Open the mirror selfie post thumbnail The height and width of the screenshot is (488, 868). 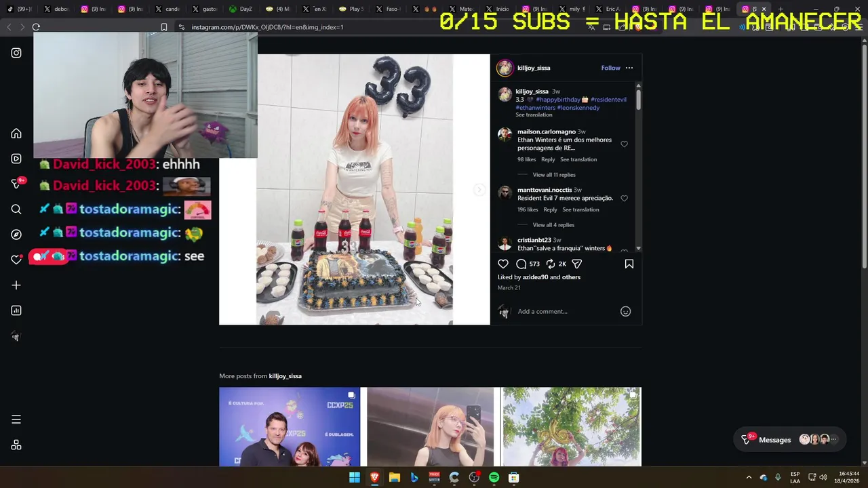click(431, 427)
